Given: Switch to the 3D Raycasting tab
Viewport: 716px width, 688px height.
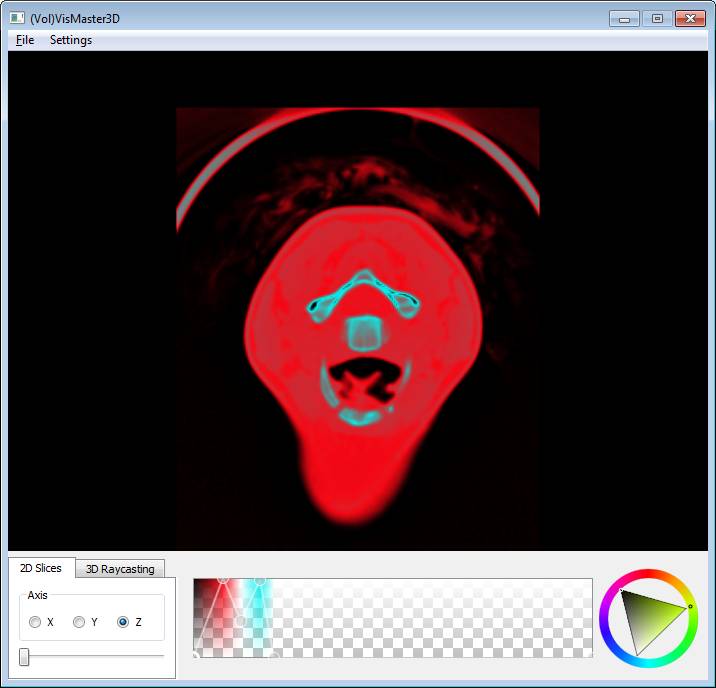Looking at the screenshot, I should (120, 569).
